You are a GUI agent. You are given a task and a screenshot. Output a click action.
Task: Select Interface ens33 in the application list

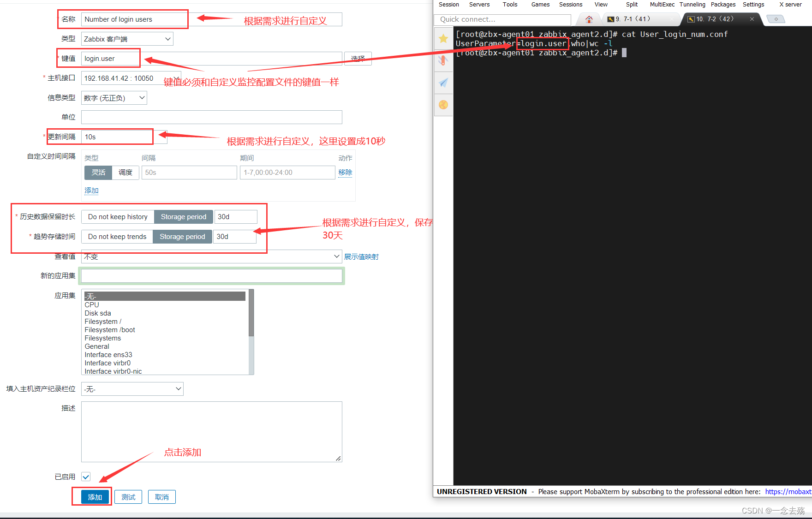165,355
